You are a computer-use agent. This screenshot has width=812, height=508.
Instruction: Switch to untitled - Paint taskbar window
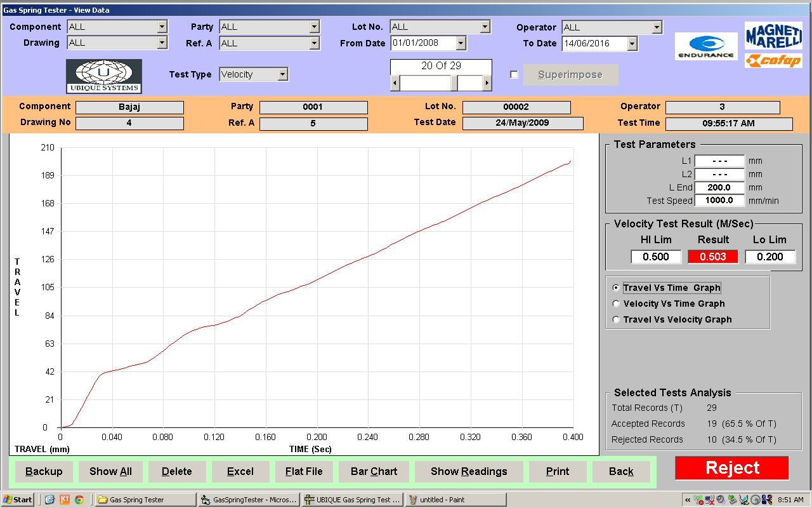455,500
